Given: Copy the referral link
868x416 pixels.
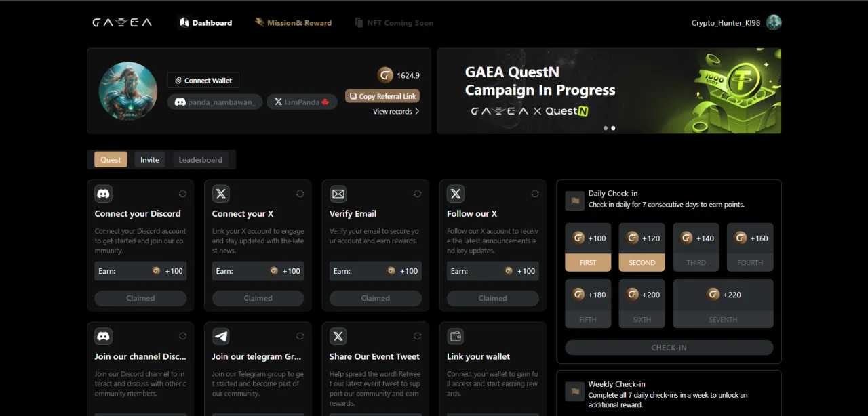Looking at the screenshot, I should (382, 96).
